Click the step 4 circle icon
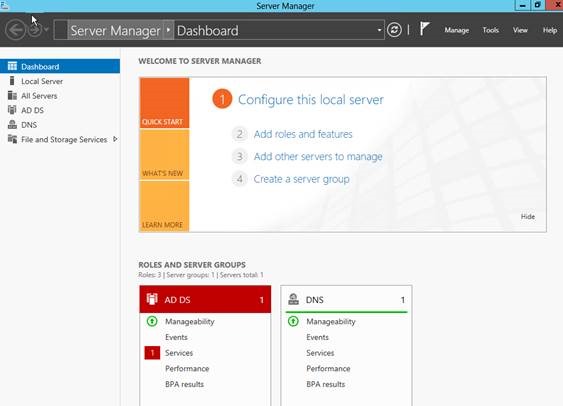 (239, 179)
